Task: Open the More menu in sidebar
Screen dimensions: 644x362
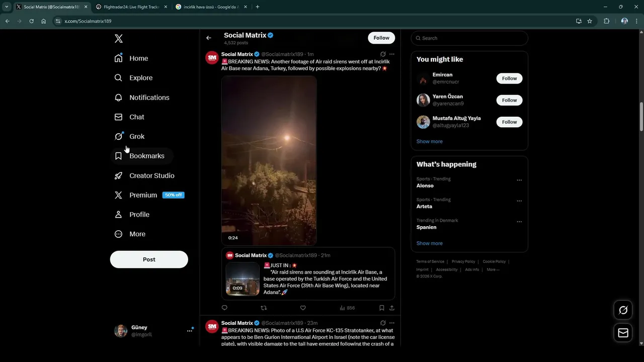Action: click(130, 234)
